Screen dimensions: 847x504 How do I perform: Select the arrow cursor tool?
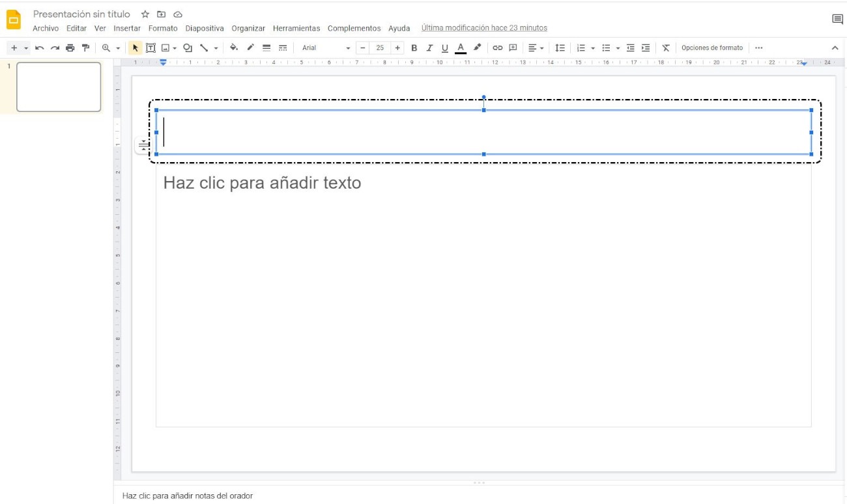(x=136, y=48)
